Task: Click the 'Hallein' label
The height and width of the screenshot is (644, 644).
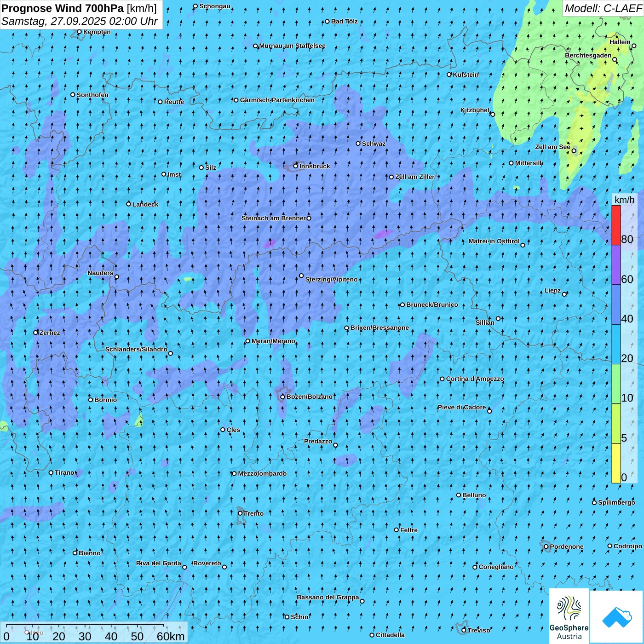Action: click(x=620, y=42)
